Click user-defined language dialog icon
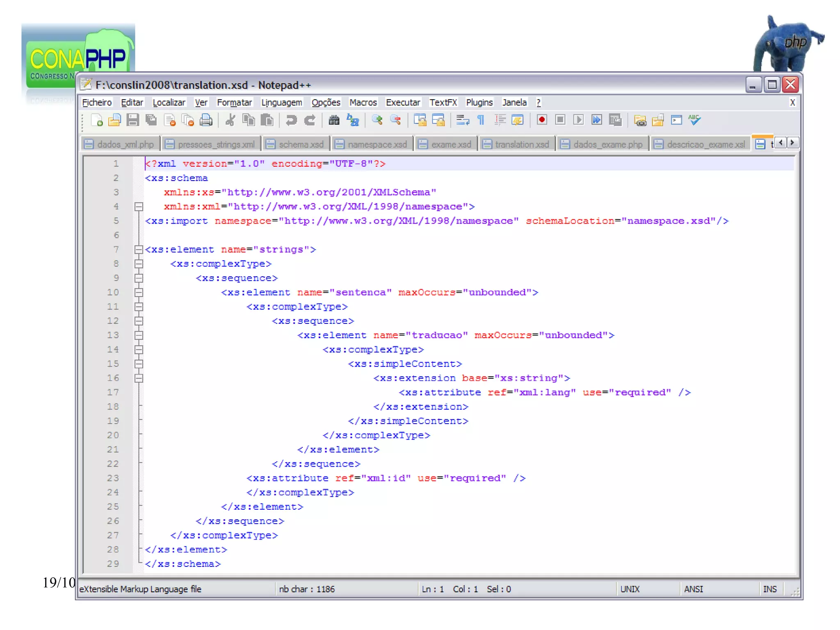 pos(518,120)
